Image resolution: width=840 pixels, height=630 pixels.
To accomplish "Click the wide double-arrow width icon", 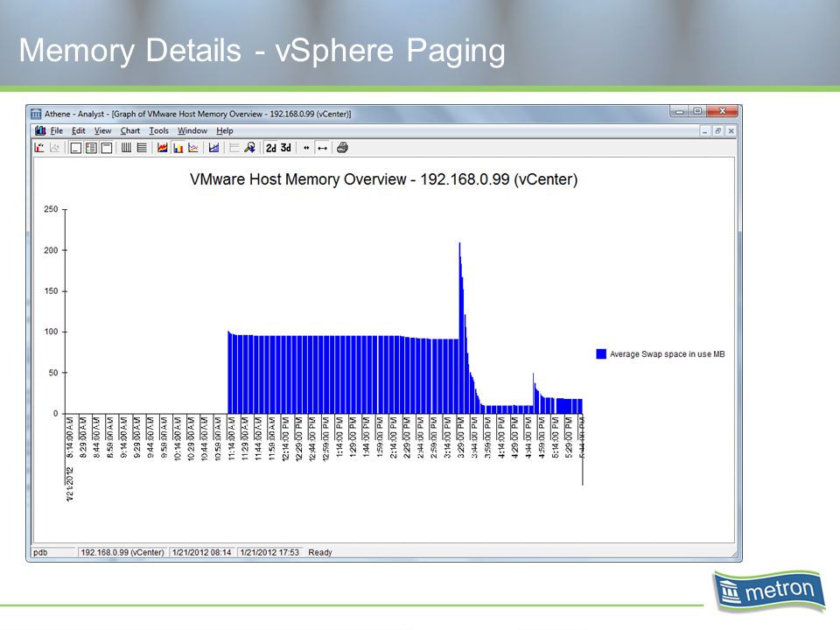I will click(x=322, y=148).
